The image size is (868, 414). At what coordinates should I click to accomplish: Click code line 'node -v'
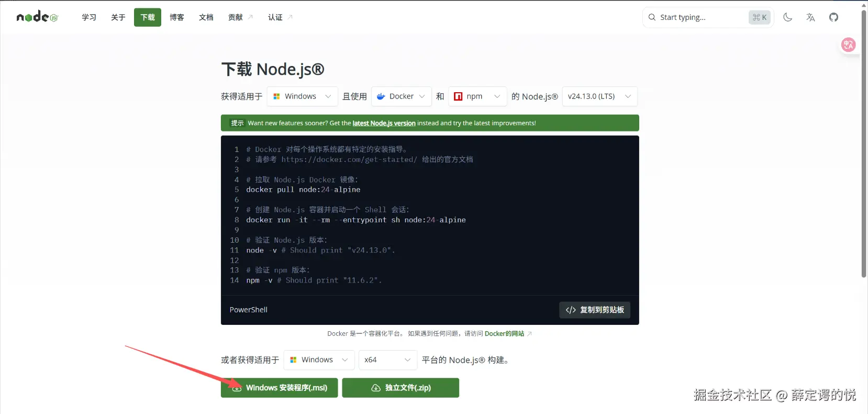[320, 250]
